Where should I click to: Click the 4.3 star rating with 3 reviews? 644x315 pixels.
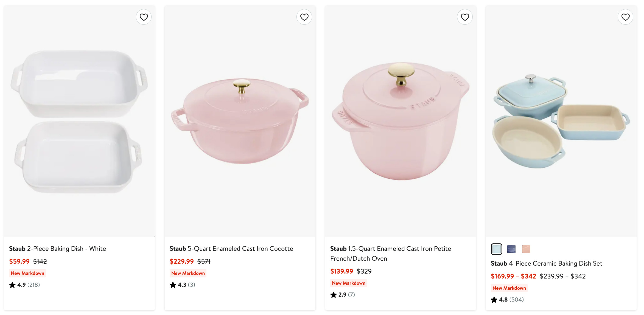pyautogui.click(x=182, y=285)
